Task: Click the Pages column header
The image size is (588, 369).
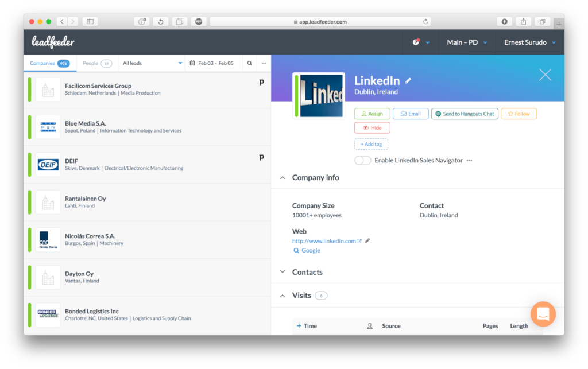Action: point(490,326)
